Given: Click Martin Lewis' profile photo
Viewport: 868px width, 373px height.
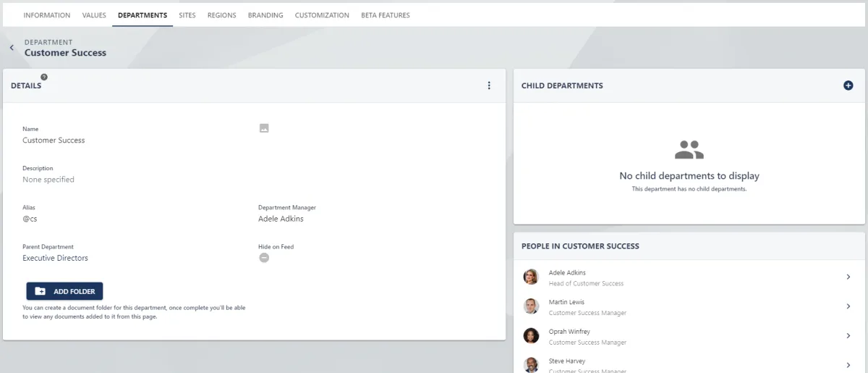Looking at the screenshot, I should (x=531, y=306).
